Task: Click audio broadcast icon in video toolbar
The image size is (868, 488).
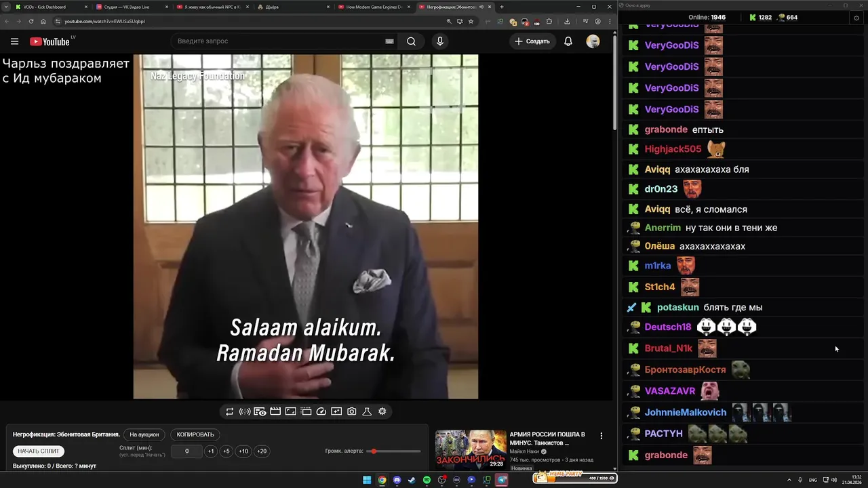Action: click(x=245, y=411)
